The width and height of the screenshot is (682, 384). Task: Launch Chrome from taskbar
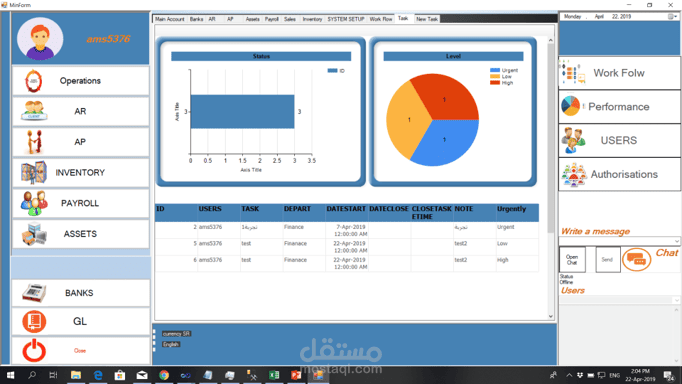click(164, 375)
